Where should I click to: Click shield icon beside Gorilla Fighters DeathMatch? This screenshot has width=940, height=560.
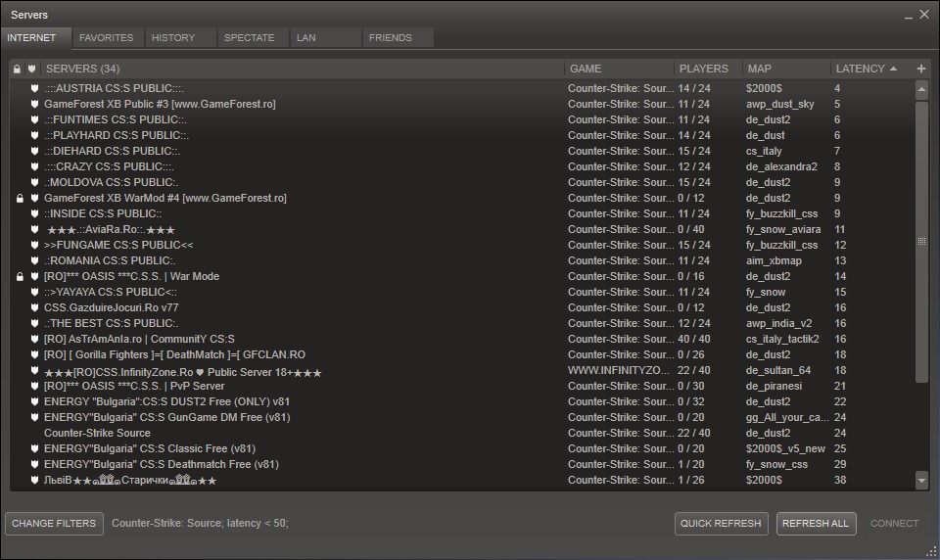(x=35, y=354)
